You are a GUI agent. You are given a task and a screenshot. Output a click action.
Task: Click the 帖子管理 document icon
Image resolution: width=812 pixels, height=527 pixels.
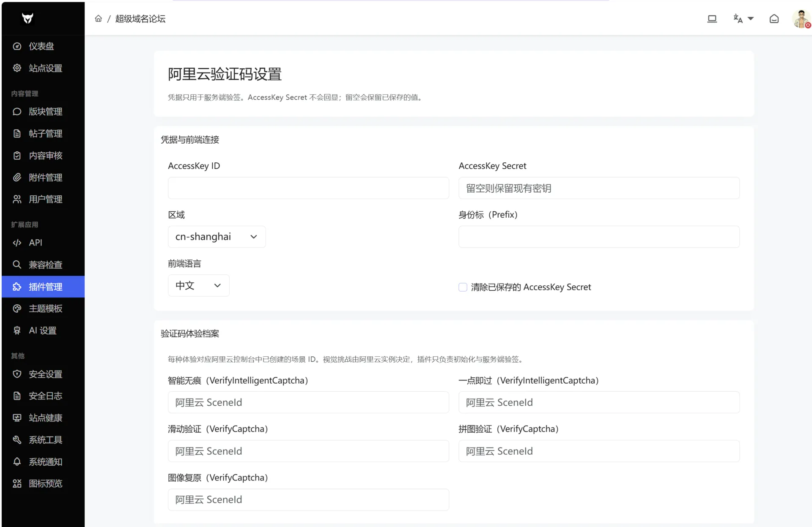(17, 134)
